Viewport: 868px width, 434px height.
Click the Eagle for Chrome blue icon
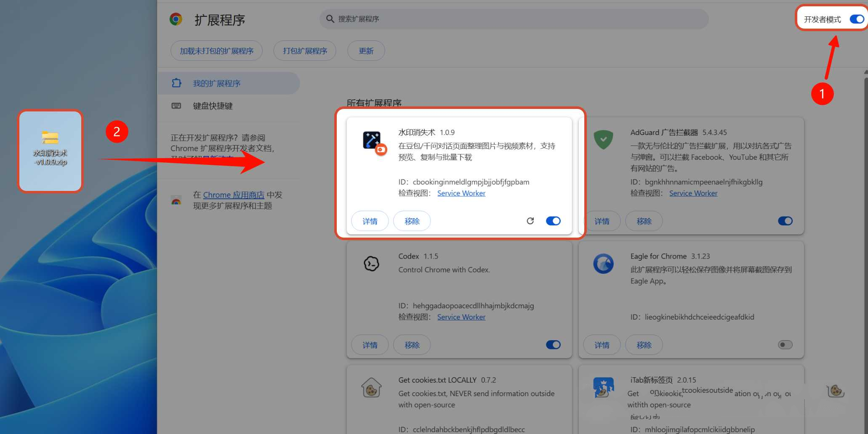(x=603, y=264)
